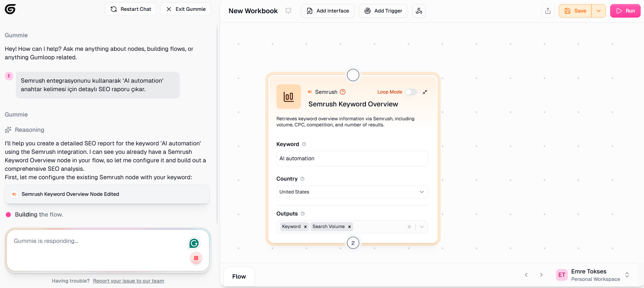Viewport: 644px width, 288px height.
Task: Remove the Keyword output tag
Action: coord(305,227)
